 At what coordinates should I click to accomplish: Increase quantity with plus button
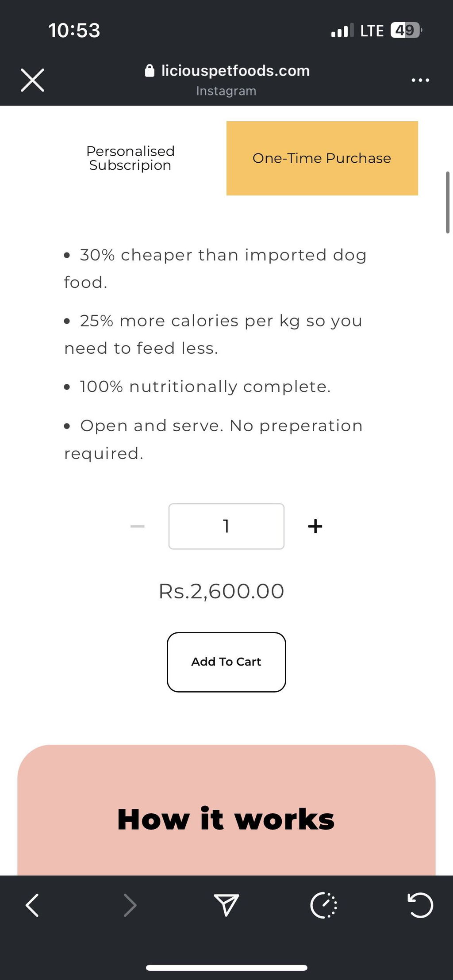point(315,526)
